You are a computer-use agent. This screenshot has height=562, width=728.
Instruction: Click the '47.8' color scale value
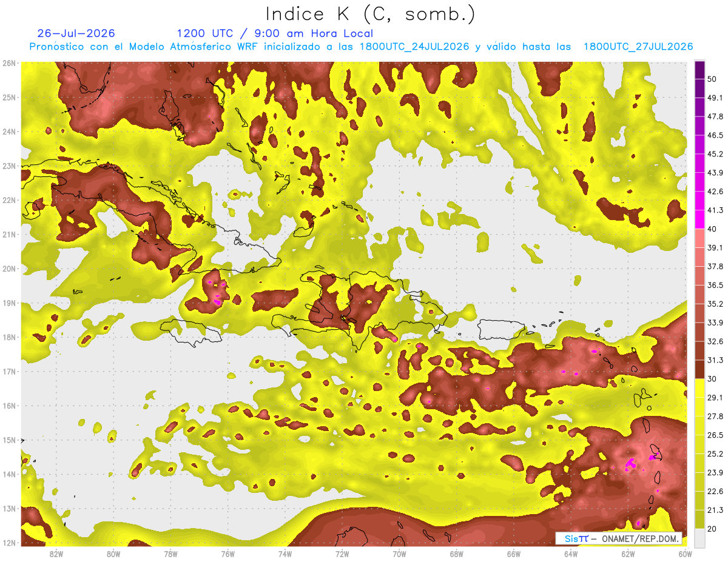[x=715, y=116]
